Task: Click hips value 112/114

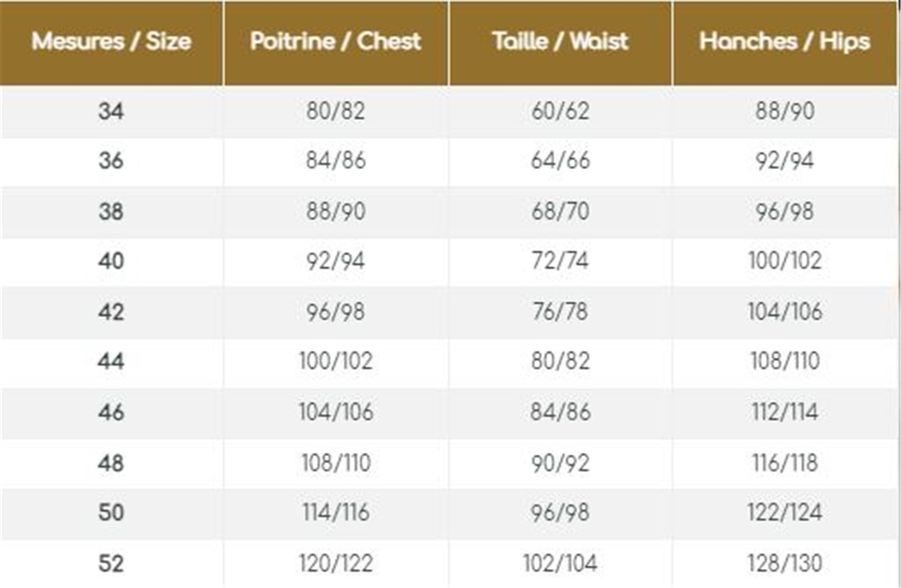Action: click(x=785, y=412)
